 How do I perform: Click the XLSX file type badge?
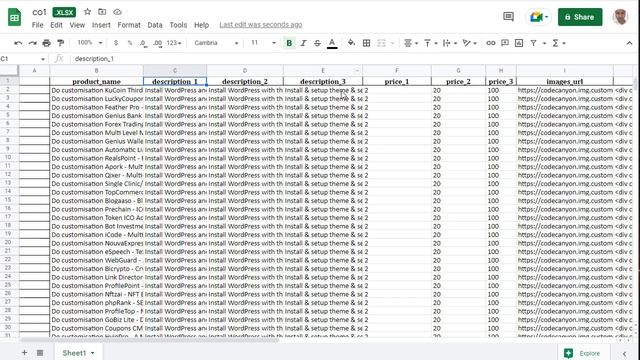[x=64, y=12]
